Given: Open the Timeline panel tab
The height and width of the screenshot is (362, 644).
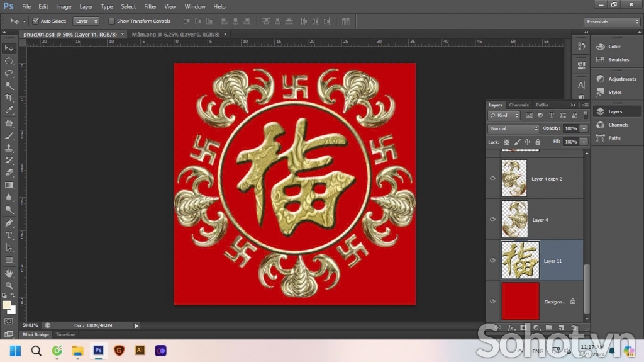Looking at the screenshot, I should (65, 334).
